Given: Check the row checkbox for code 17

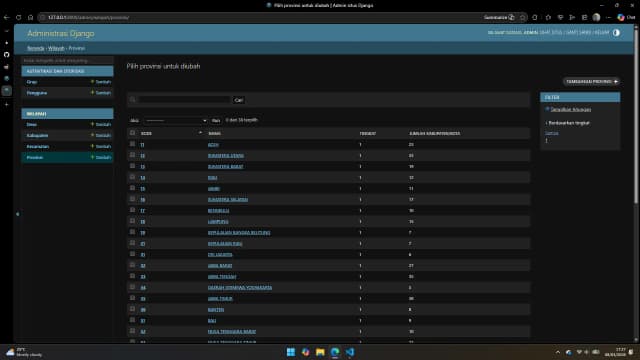Looking at the screenshot, I should click(x=132, y=210).
